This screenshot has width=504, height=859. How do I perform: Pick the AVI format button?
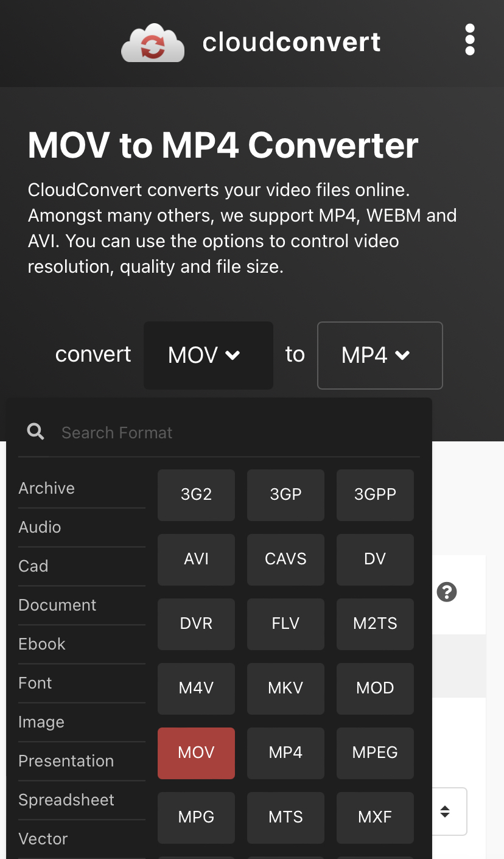[196, 559]
